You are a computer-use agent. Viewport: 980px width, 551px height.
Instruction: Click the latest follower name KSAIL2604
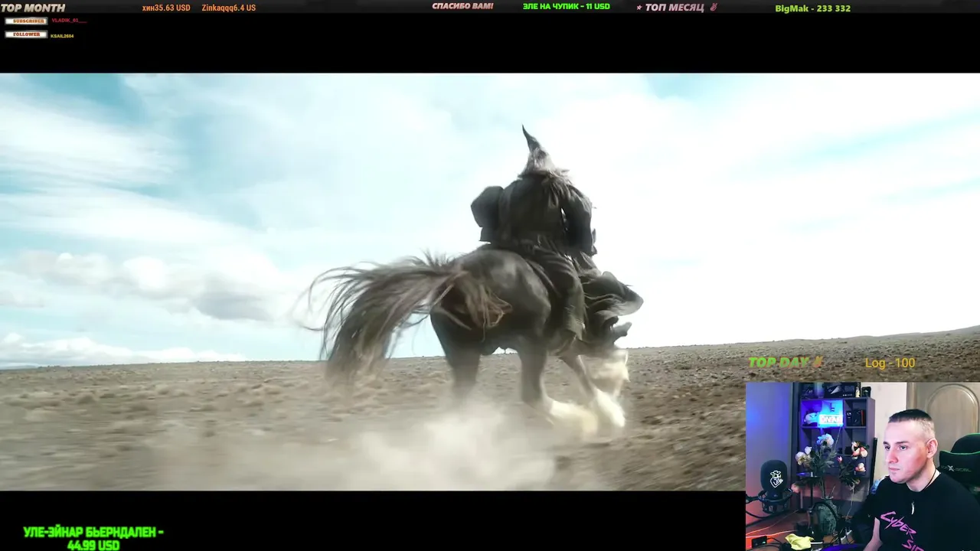62,35
